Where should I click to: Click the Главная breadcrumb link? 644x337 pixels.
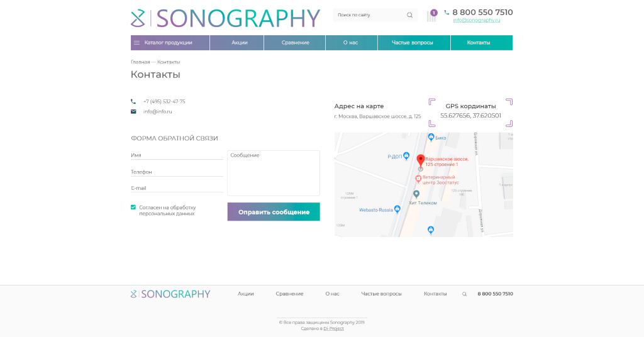click(140, 62)
